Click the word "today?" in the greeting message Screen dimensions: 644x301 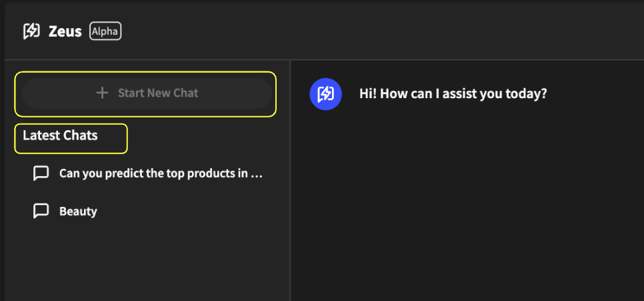529,93
